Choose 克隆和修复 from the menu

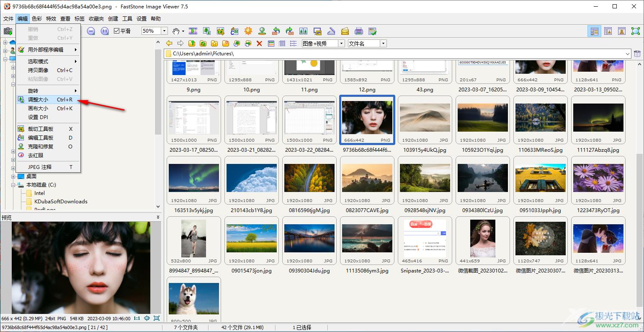coord(48,147)
